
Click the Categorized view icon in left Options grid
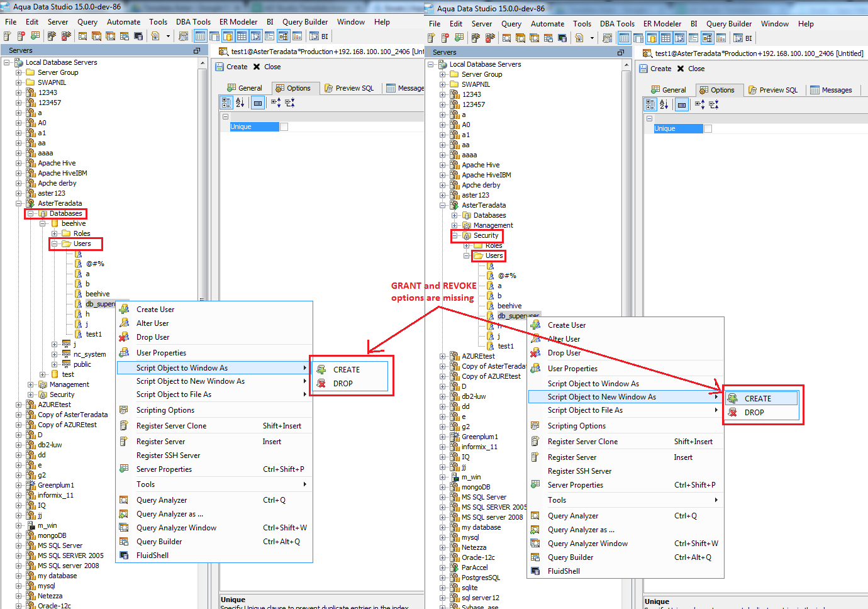(x=226, y=103)
